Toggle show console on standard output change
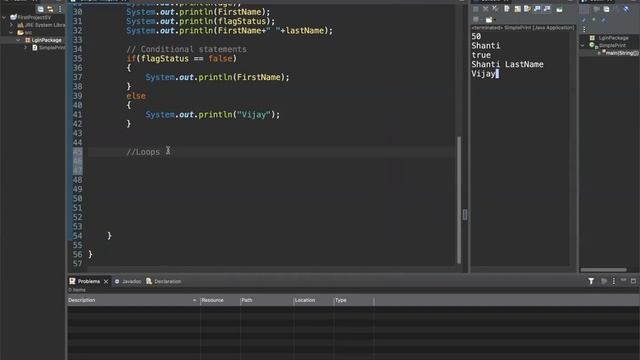Image resolution: width=640 pixels, height=360 pixels. (537, 9)
